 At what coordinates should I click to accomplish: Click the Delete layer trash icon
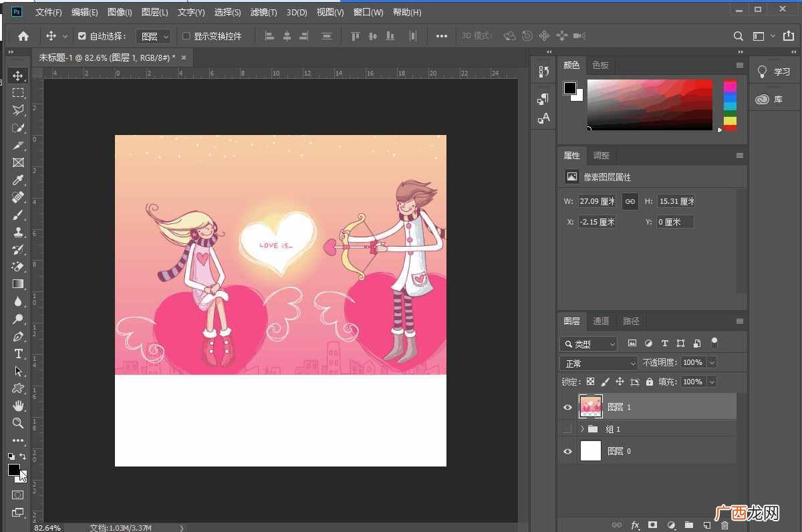(724, 525)
